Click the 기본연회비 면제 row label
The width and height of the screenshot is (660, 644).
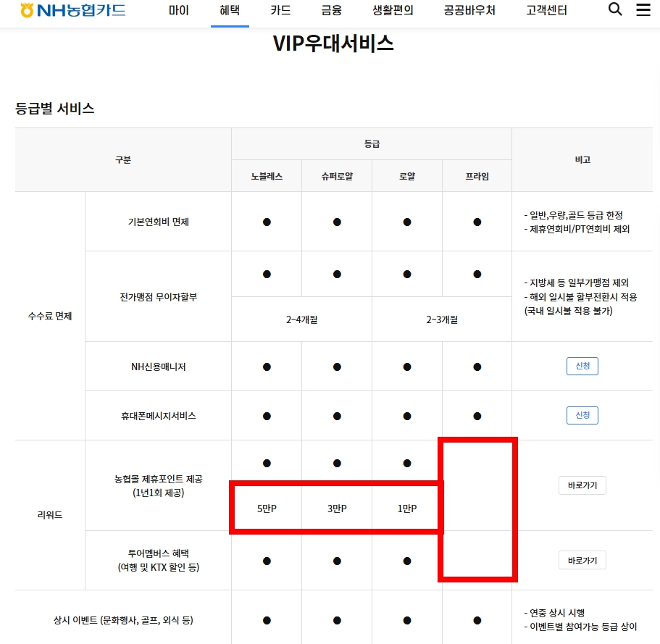(x=158, y=222)
